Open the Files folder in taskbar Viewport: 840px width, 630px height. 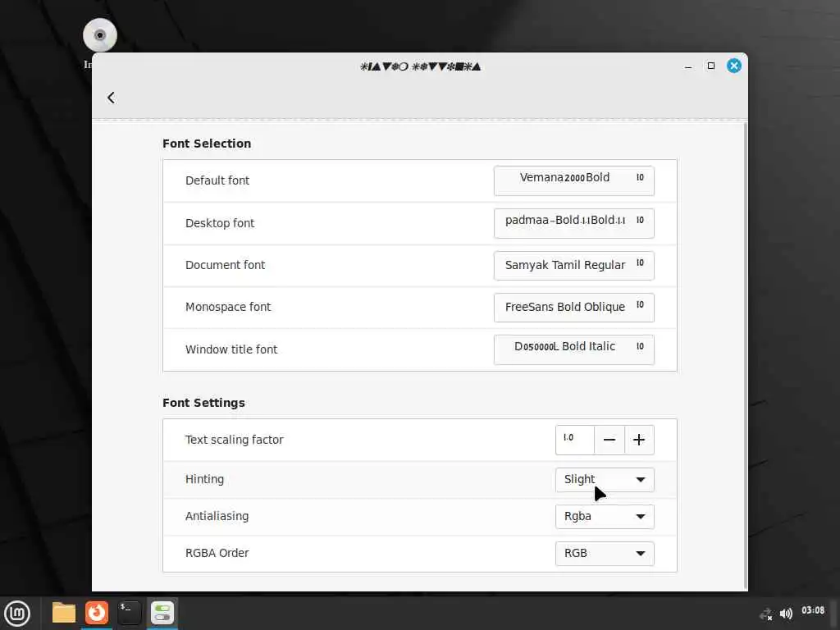[64, 613]
